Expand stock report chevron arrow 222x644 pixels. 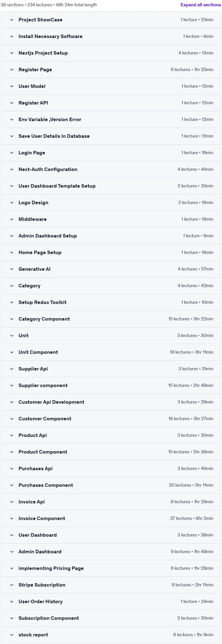[12, 635]
